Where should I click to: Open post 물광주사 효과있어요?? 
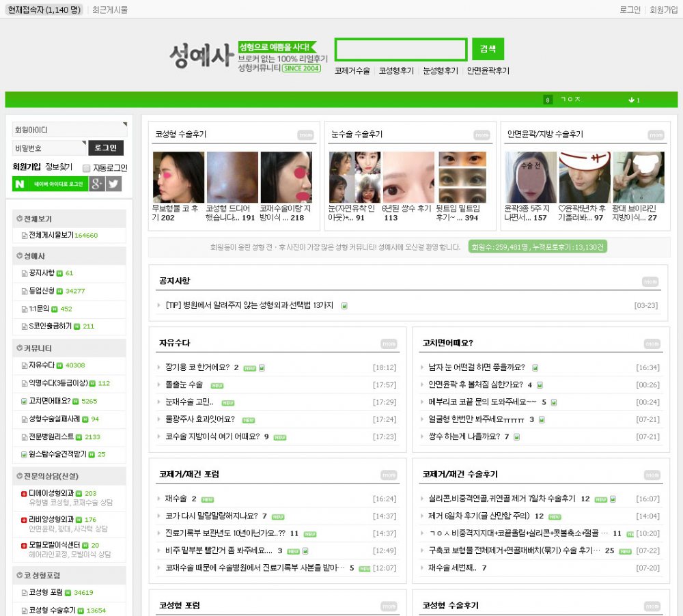200,419
